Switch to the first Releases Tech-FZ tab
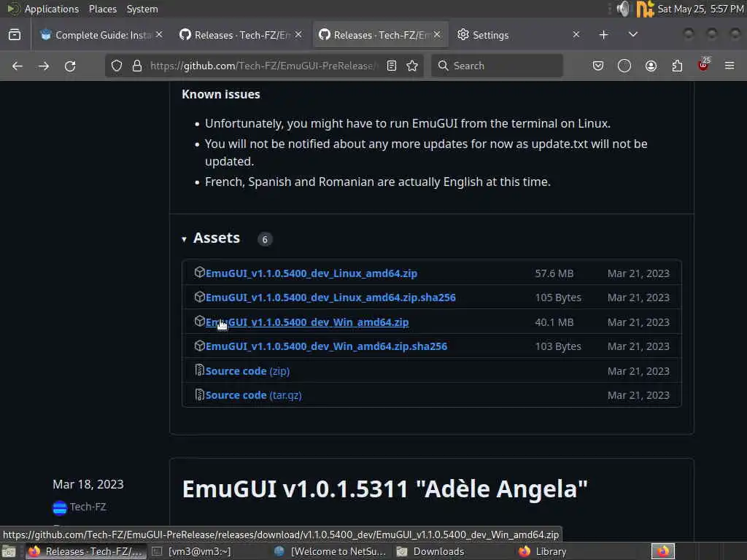Viewport: 747px width, 560px height. (241, 35)
